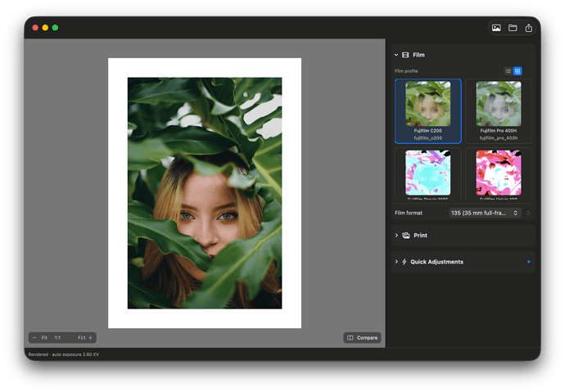The image size is (565, 392).
Task: Expand the Quick Adjustments section chevron
Action: tap(396, 261)
